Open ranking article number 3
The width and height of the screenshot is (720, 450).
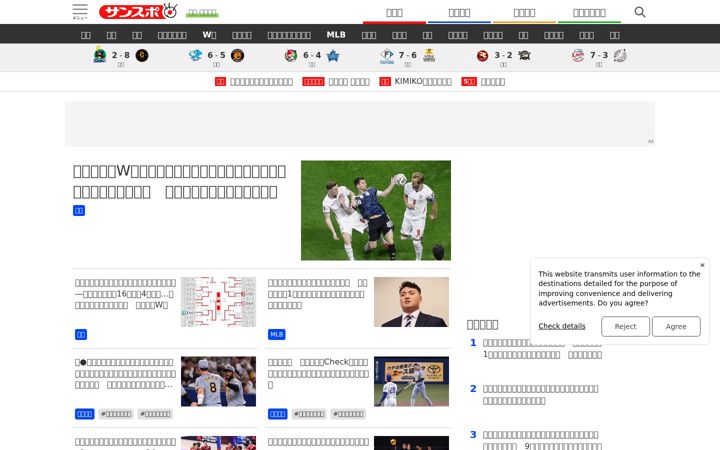click(542, 440)
